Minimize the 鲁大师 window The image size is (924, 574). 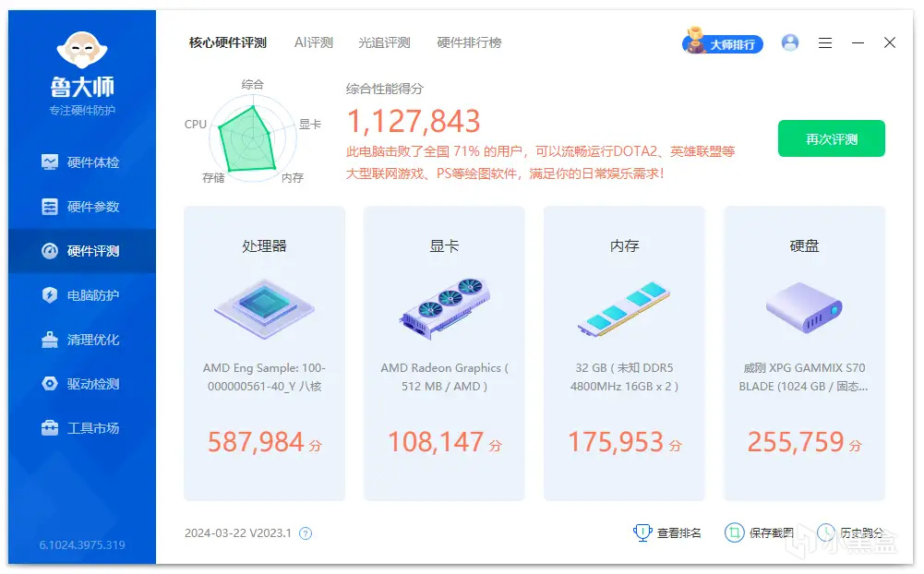click(858, 43)
